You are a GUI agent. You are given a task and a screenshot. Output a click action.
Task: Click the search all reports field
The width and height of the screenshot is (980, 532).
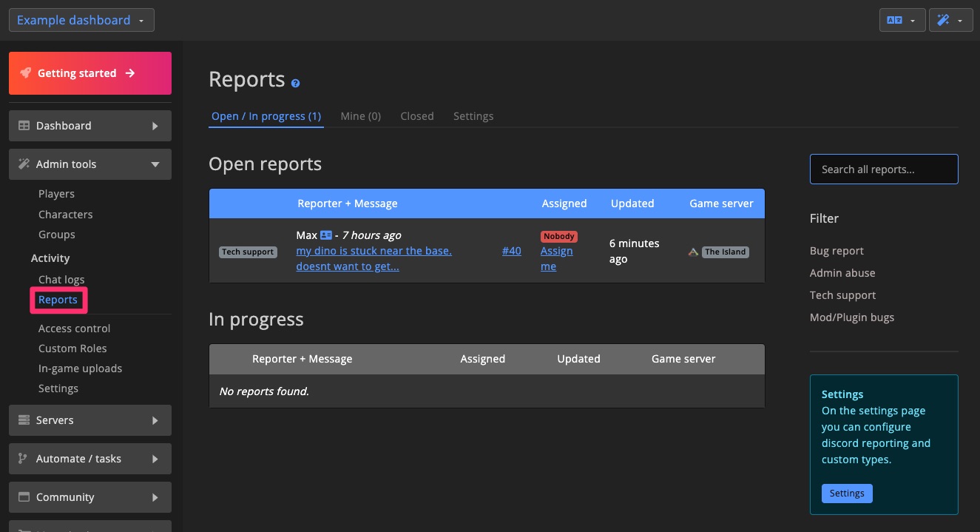(883, 169)
